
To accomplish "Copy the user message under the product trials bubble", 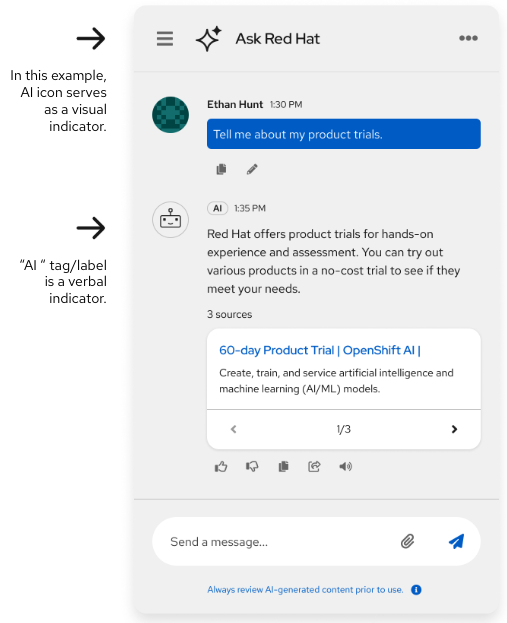I will 221,169.
